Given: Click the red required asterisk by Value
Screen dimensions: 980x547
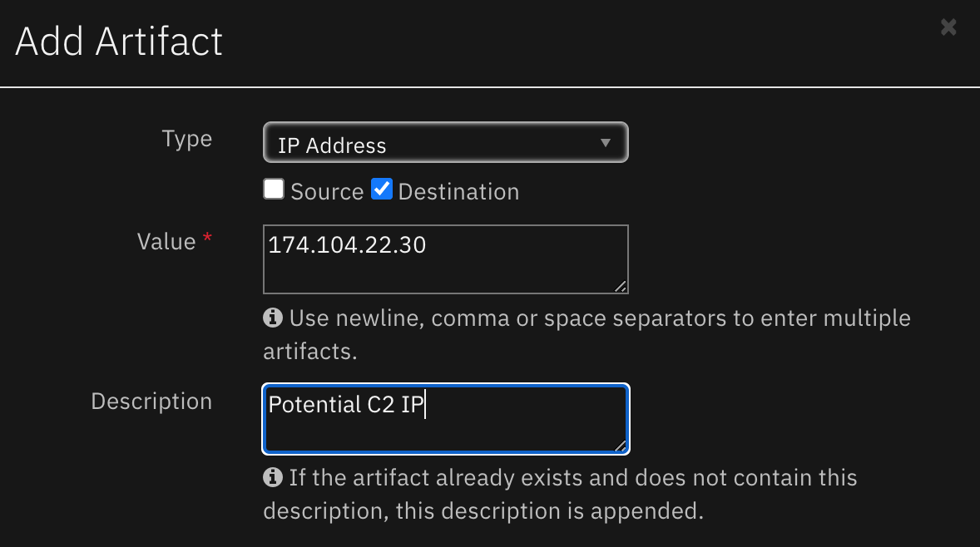Looking at the screenshot, I should (x=207, y=241).
